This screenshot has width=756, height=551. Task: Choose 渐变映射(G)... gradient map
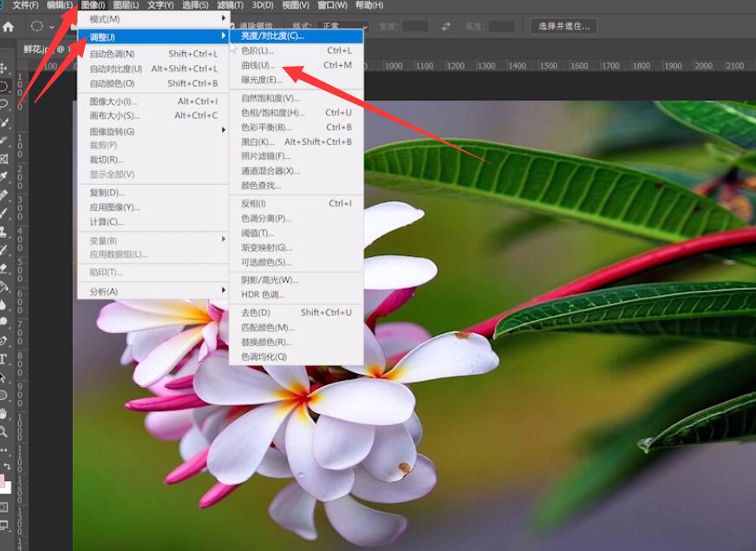pos(296,247)
